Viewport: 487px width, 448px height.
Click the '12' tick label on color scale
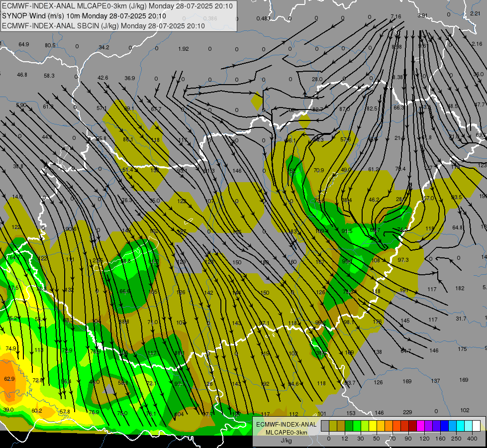(345, 439)
